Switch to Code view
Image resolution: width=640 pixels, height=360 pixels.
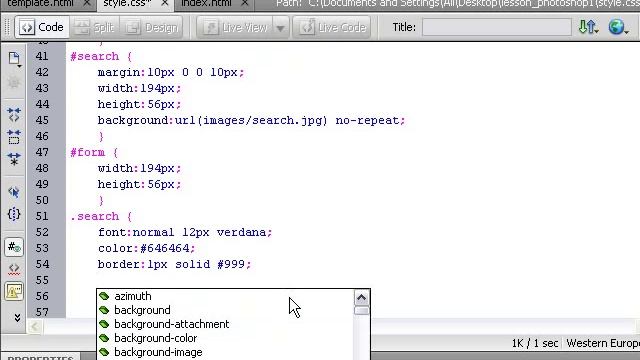coord(42,27)
